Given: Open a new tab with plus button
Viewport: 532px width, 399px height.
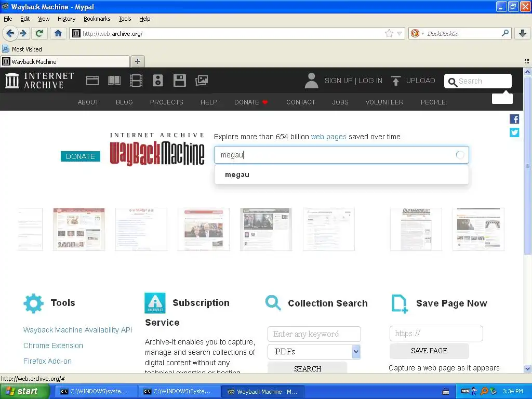Looking at the screenshot, I should 137,61.
